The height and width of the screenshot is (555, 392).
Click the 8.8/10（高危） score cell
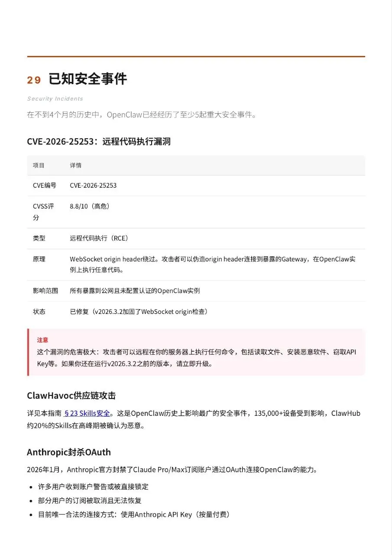point(90,206)
